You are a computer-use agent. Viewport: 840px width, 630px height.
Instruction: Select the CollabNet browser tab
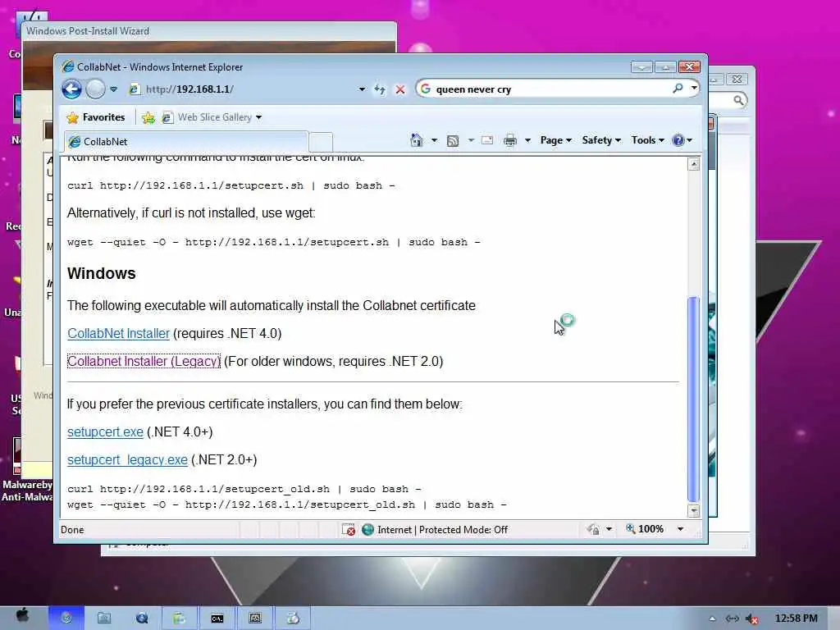pos(186,142)
